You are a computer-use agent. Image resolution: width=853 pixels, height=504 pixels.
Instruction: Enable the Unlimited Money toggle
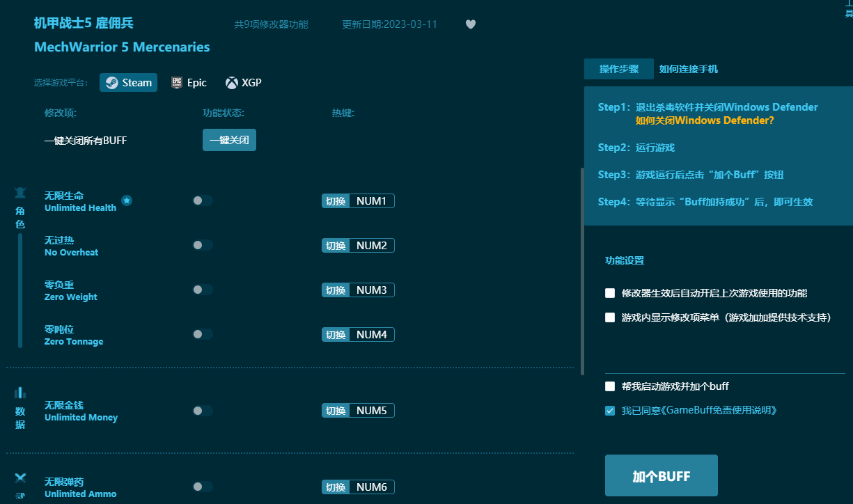coord(203,411)
